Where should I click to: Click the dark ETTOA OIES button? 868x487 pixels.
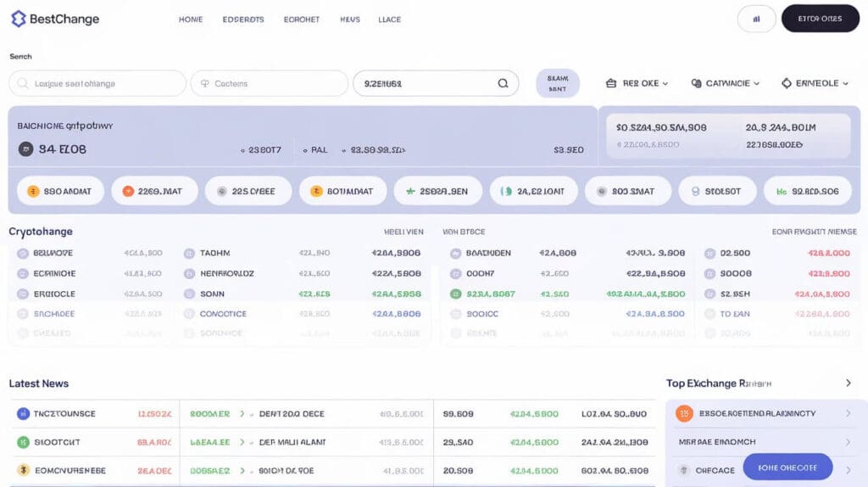pyautogui.click(x=820, y=19)
